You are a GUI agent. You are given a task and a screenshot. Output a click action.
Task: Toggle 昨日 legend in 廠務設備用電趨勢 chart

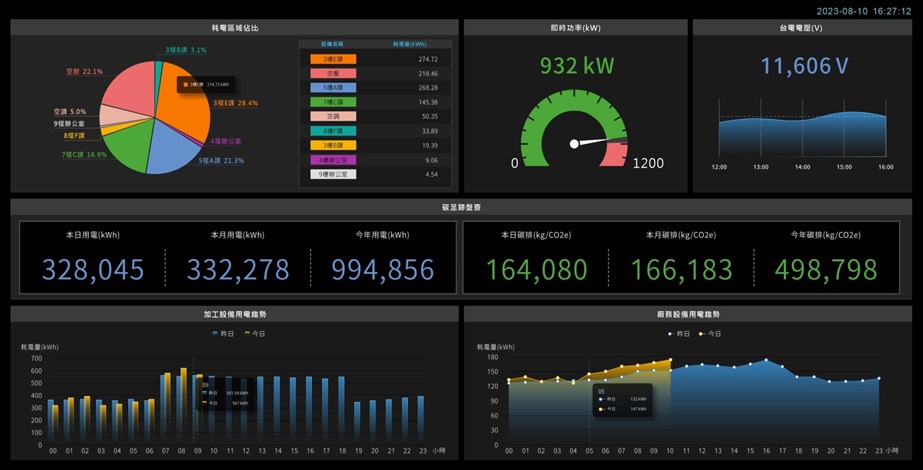pyautogui.click(x=679, y=334)
